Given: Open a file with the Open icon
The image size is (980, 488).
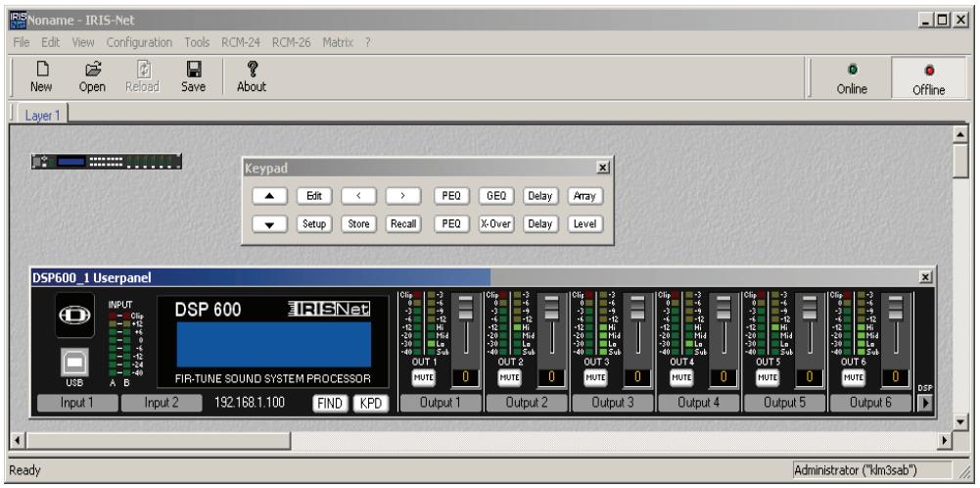Looking at the screenshot, I should pos(92,76).
